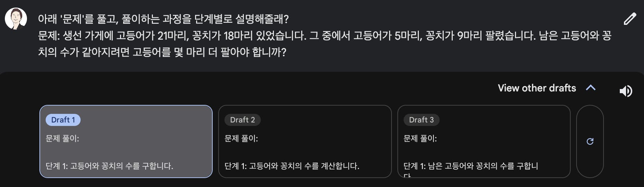Click the Korean fish store prompt text
The width and height of the screenshot is (644, 187).
tap(324, 44)
